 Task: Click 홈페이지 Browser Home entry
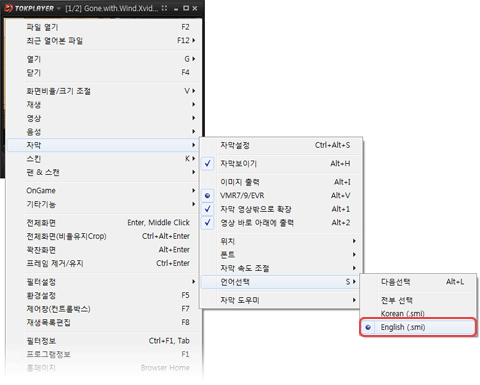tap(104, 368)
